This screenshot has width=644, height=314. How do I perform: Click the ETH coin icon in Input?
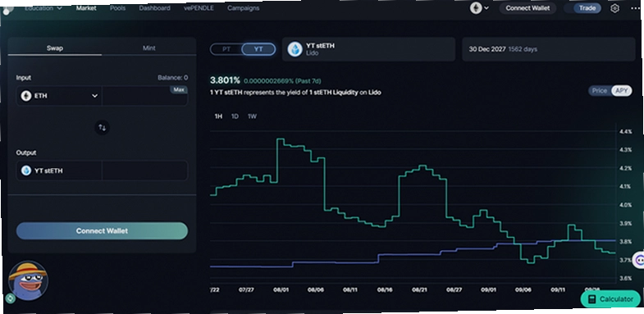click(26, 96)
